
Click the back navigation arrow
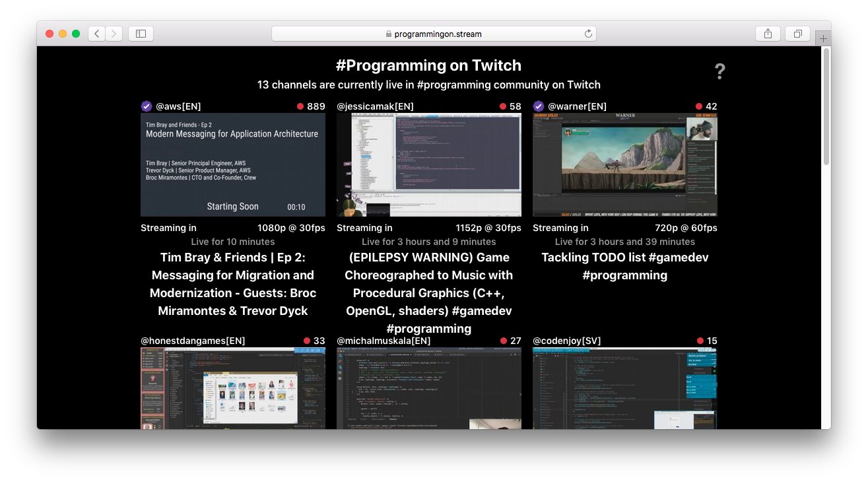point(96,33)
